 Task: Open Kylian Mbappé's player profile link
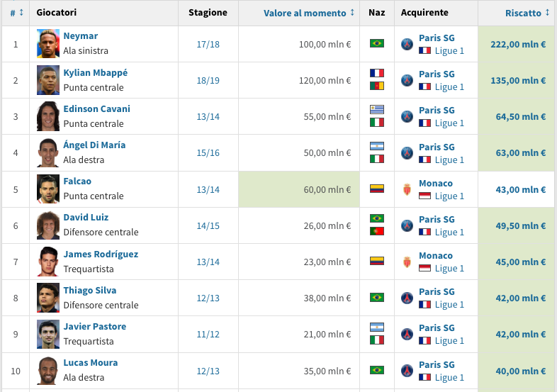point(95,73)
